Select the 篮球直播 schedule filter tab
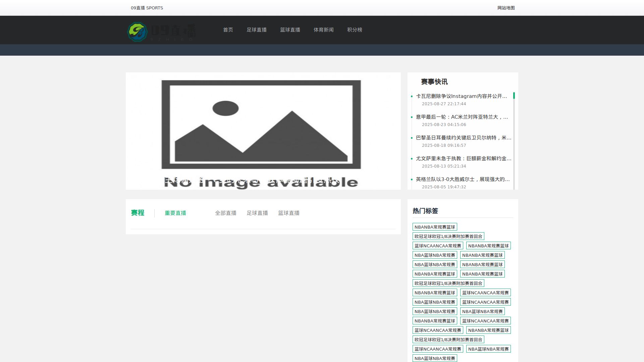The width and height of the screenshot is (644, 362). (288, 213)
